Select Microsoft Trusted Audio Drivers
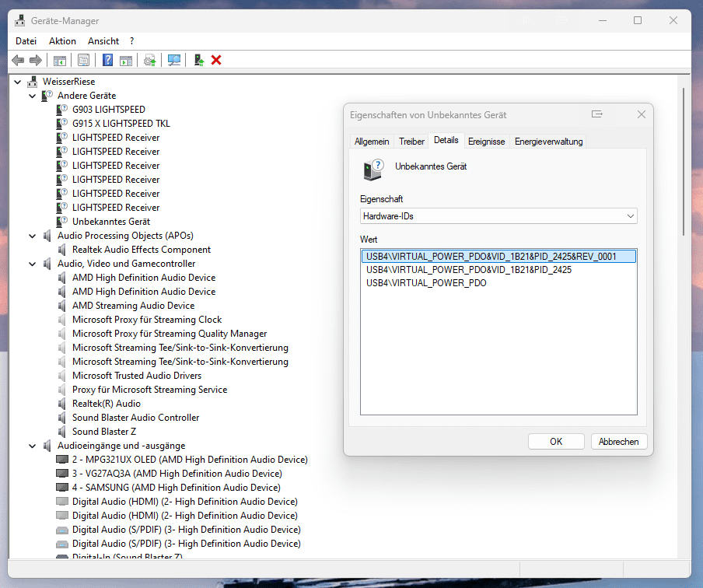Viewport: 703px width, 588px height. coord(137,376)
